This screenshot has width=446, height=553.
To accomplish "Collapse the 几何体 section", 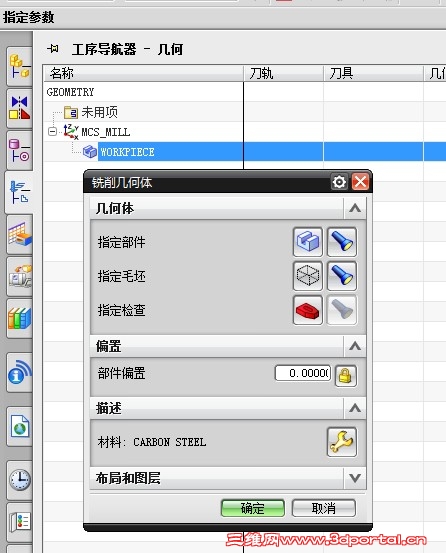I will (x=355, y=208).
